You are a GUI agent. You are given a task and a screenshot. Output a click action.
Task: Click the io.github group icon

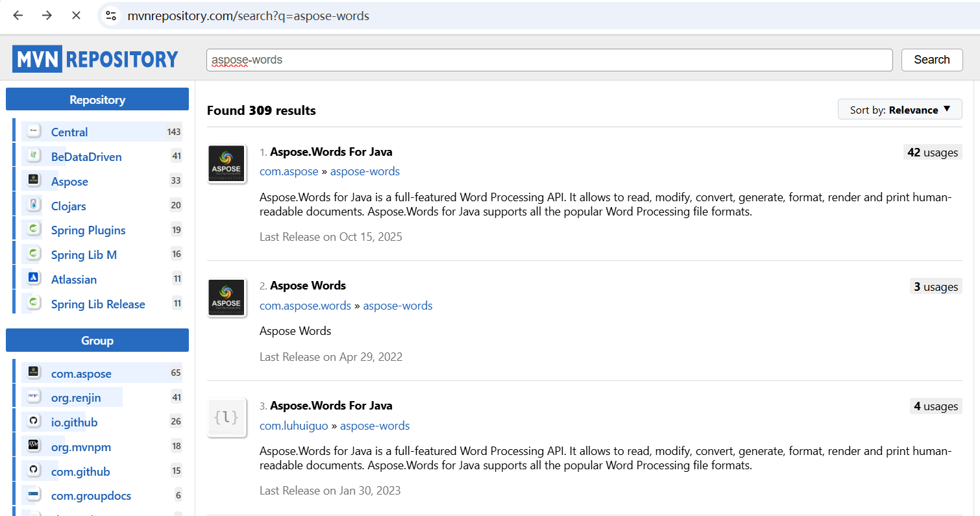point(34,421)
